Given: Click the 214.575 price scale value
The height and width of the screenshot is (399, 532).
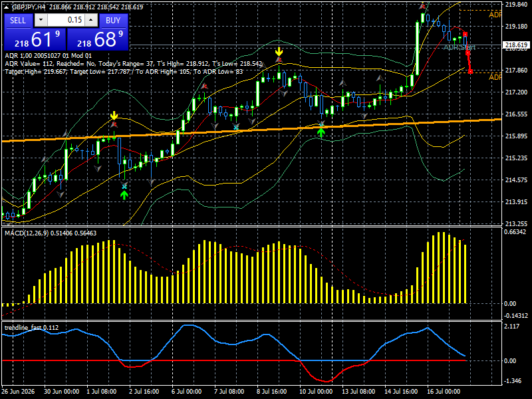Looking at the screenshot, I should coord(516,180).
